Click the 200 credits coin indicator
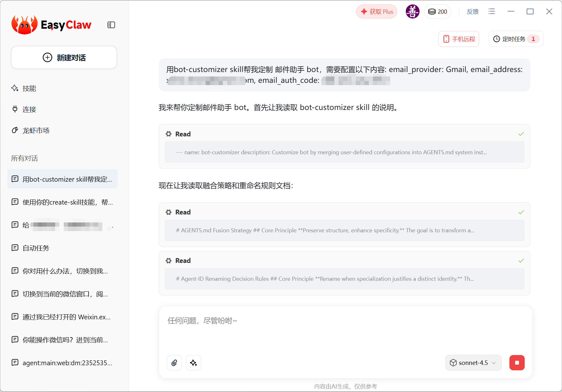Viewport: 562px width, 392px height. pyautogui.click(x=438, y=12)
